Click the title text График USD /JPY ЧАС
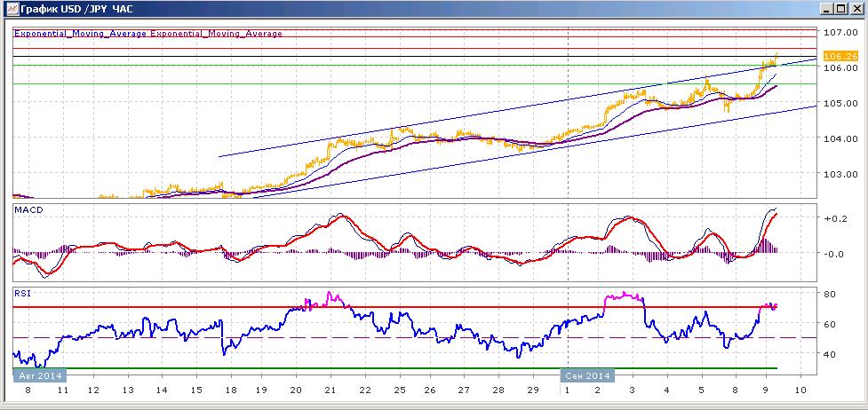This screenshot has height=410, width=868. [76, 9]
